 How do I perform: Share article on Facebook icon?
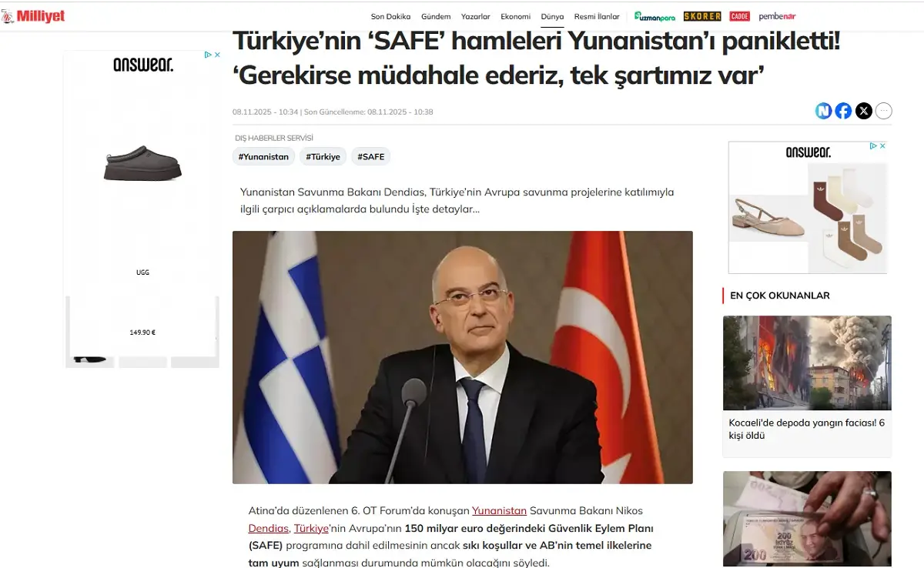(x=843, y=111)
